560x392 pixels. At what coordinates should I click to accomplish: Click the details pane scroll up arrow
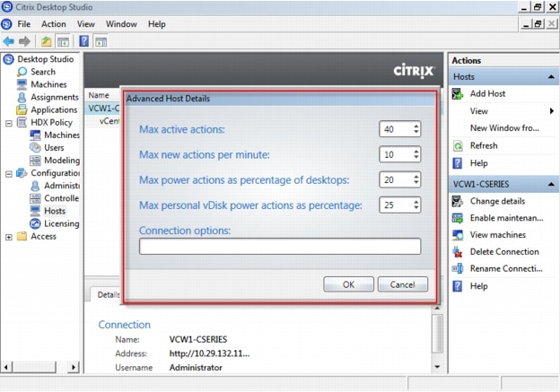point(437,308)
